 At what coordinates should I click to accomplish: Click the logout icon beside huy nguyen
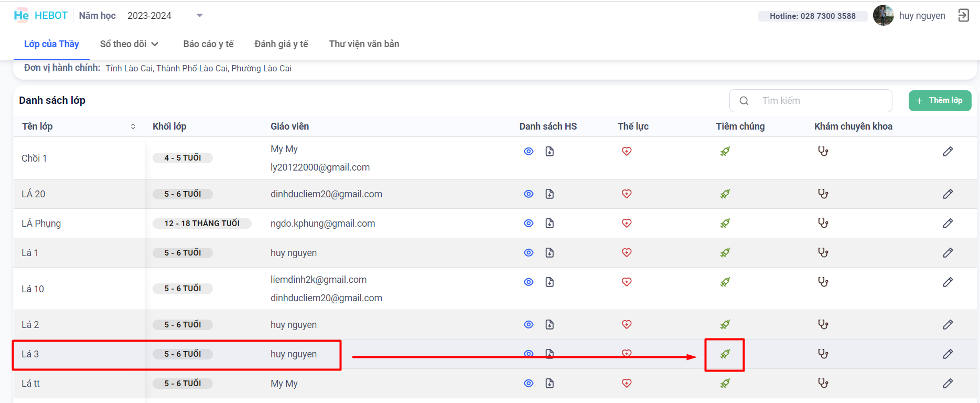[x=963, y=16]
